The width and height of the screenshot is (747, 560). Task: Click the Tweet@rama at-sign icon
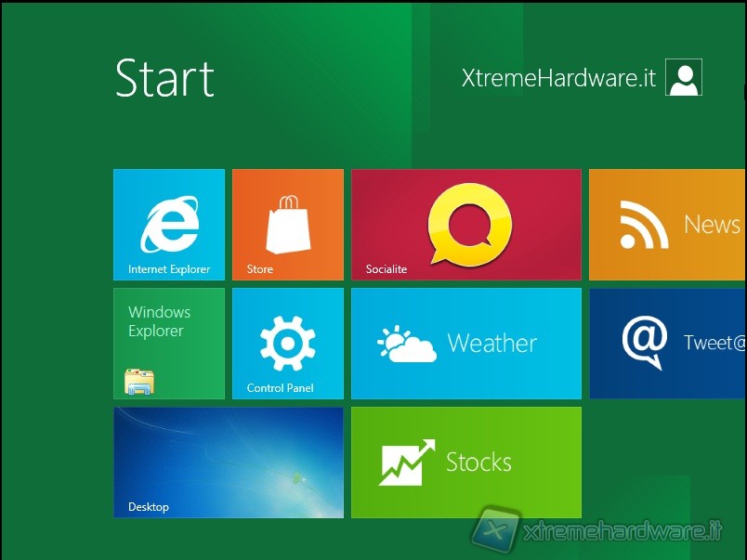pyautogui.click(x=645, y=343)
